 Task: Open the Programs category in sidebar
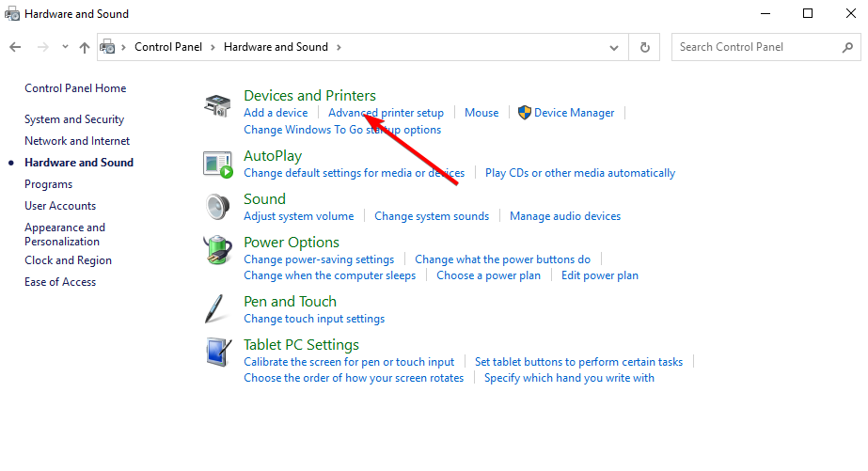point(49,184)
